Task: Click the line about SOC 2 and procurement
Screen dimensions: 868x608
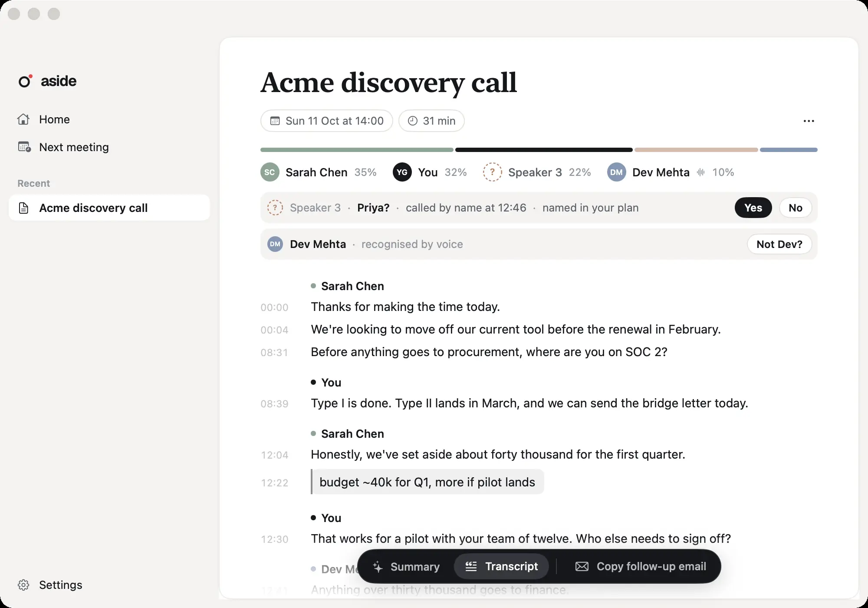Action: [x=489, y=352]
